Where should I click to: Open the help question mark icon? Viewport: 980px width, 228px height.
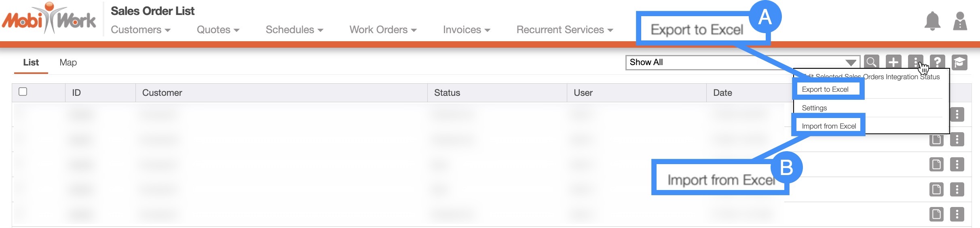tap(938, 62)
